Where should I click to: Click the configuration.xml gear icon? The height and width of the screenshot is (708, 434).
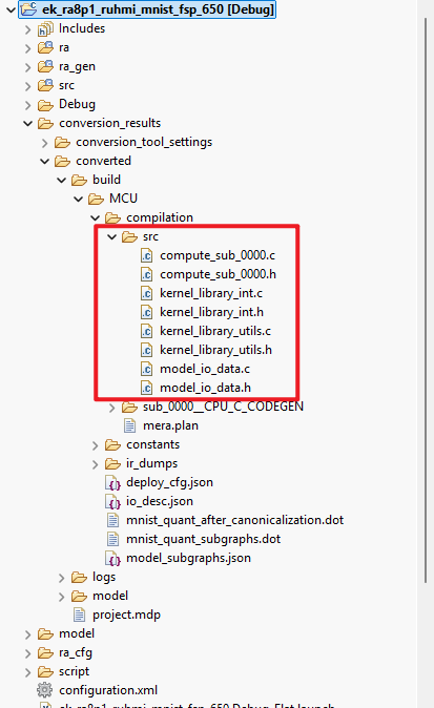45,690
